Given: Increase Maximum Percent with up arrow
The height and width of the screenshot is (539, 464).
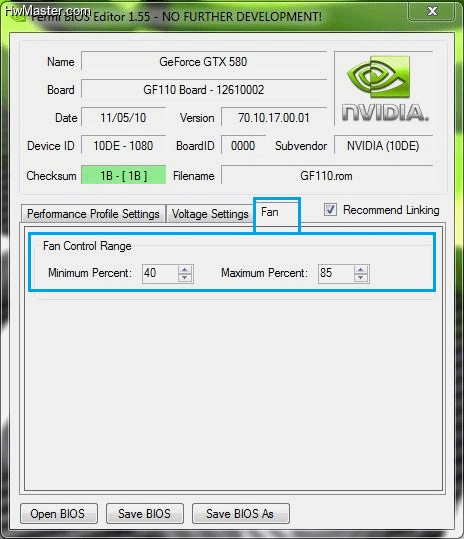Looking at the screenshot, I should 361,270.
